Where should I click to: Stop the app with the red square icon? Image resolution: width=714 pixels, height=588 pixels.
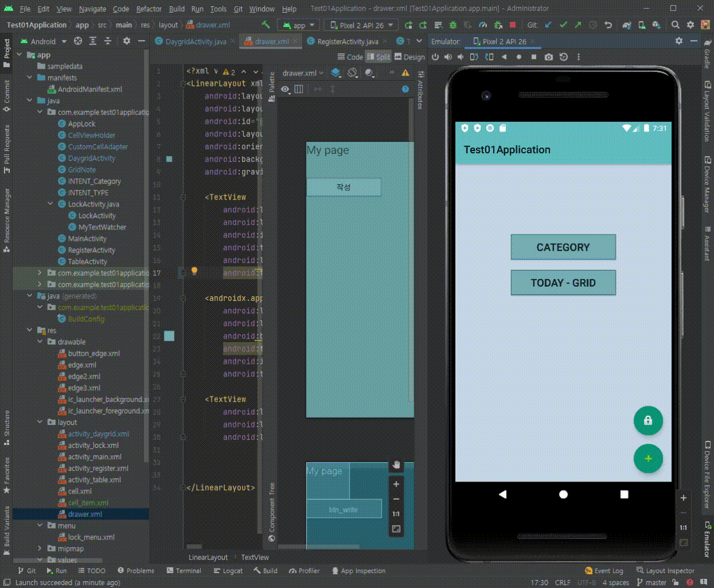click(x=511, y=25)
